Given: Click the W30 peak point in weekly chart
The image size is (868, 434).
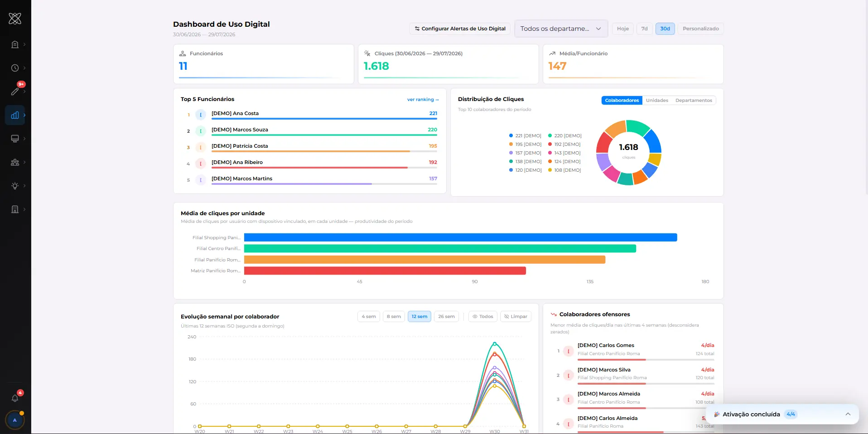Looking at the screenshot, I should [x=495, y=344].
